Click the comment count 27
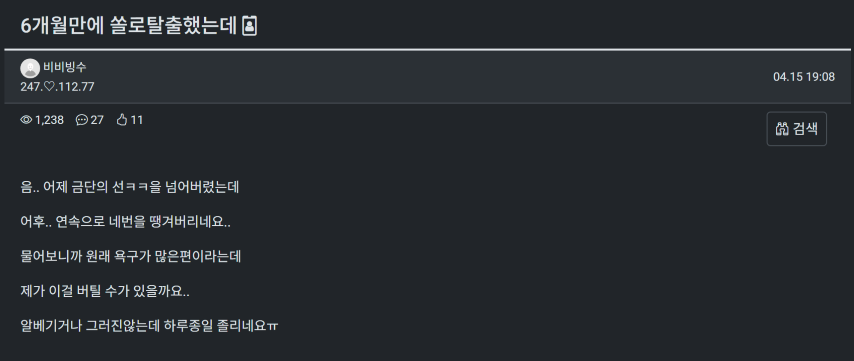 (x=97, y=120)
